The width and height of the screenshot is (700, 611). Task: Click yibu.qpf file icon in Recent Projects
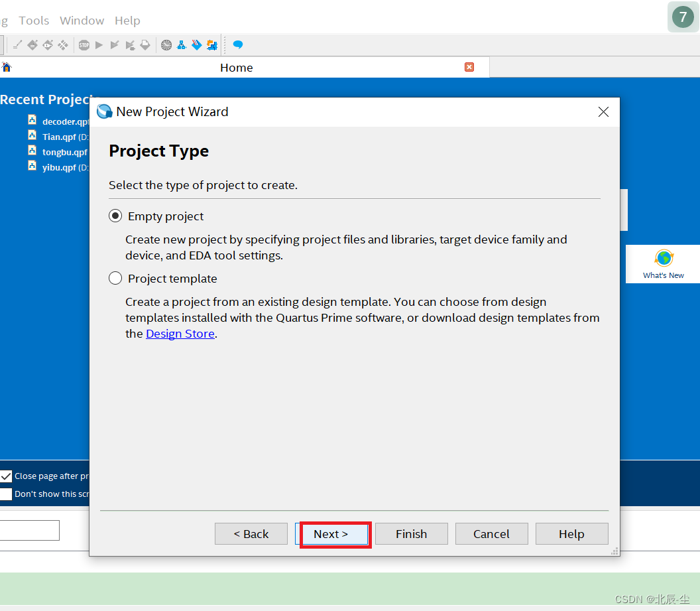(x=32, y=165)
